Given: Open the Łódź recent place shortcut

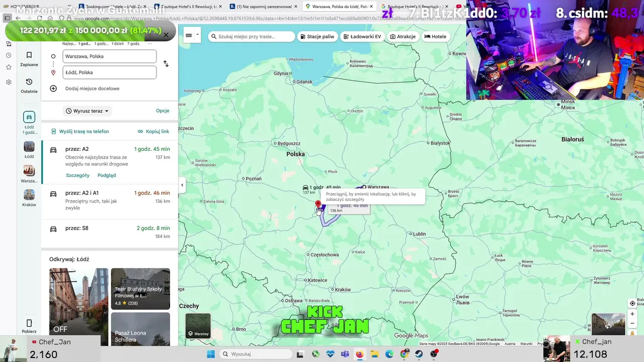Looking at the screenshot, I should (29, 147).
